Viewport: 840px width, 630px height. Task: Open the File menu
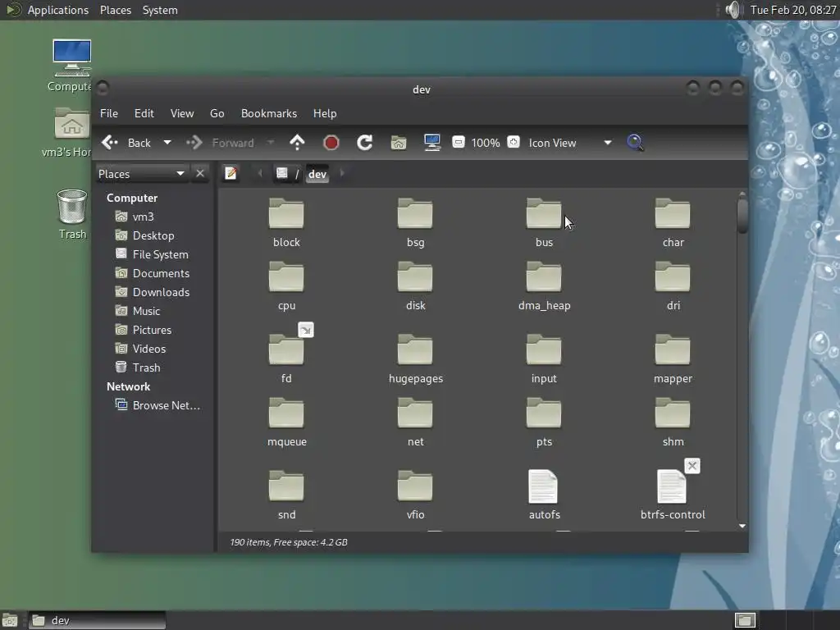pyautogui.click(x=109, y=113)
